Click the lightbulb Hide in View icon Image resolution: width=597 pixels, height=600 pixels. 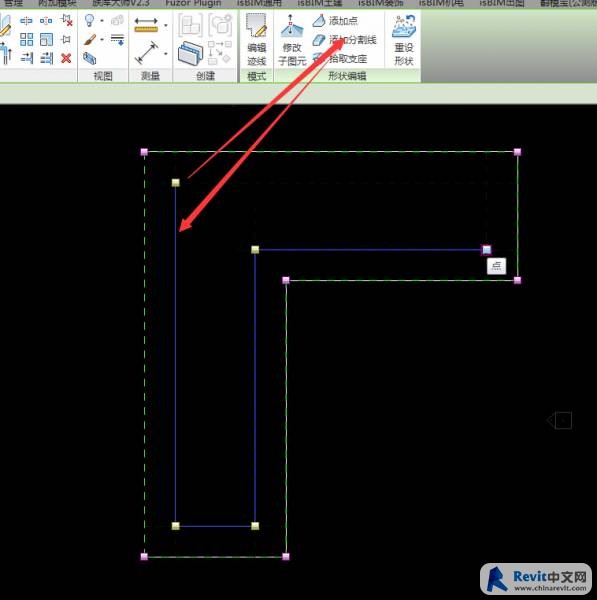[x=89, y=20]
